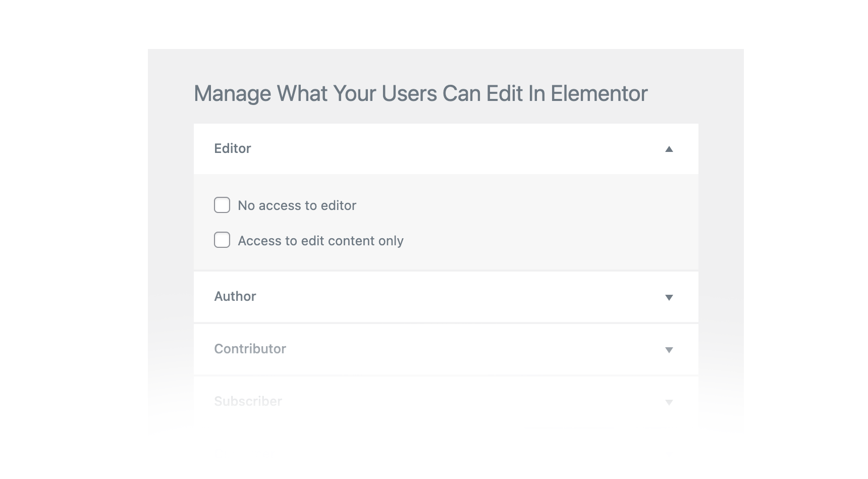Viewport: 868px width, 479px height.
Task: Expand the Contributor section arrow
Action: (669, 350)
